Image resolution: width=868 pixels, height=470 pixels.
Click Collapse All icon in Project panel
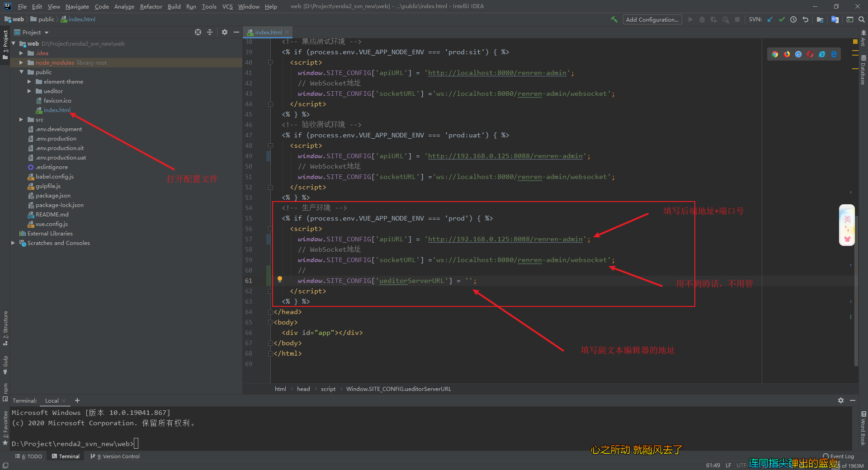[210, 32]
